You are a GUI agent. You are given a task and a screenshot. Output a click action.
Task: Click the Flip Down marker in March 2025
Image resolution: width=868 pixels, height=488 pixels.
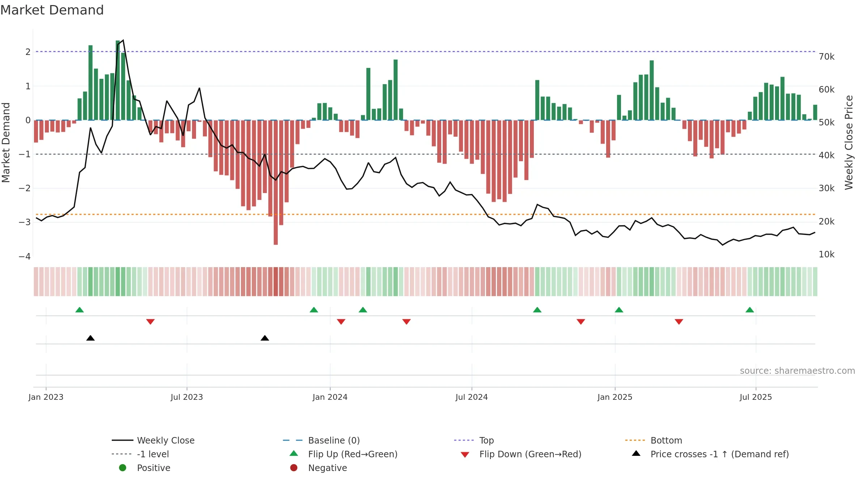point(679,322)
